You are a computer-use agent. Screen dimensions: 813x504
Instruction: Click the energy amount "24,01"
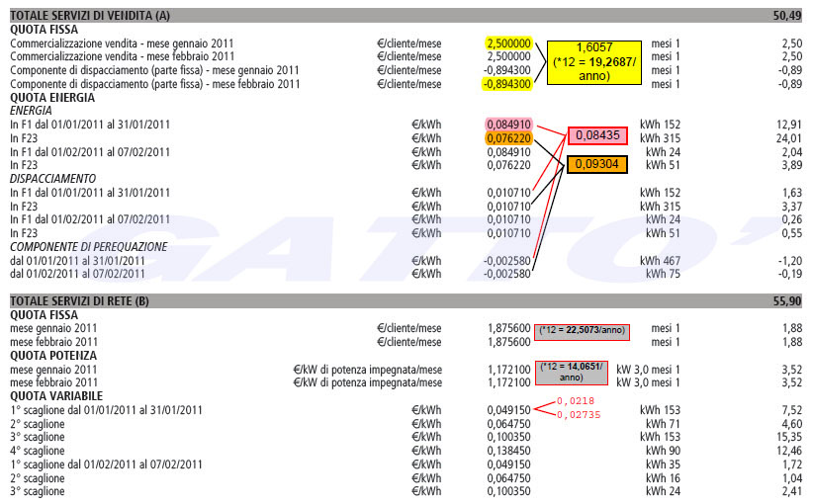pos(789,138)
